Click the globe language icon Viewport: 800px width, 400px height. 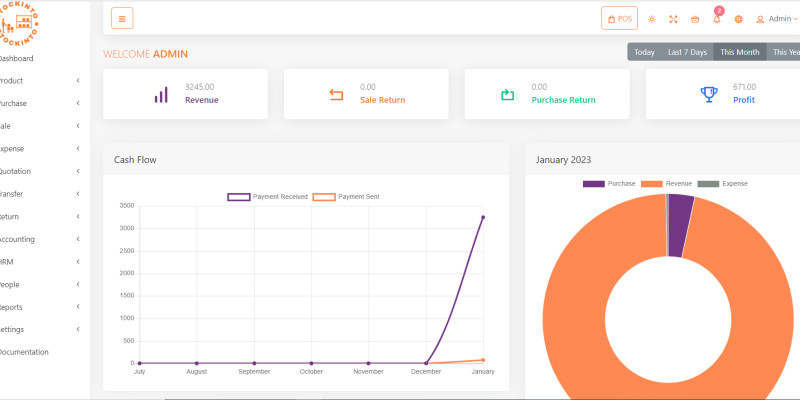click(x=738, y=19)
